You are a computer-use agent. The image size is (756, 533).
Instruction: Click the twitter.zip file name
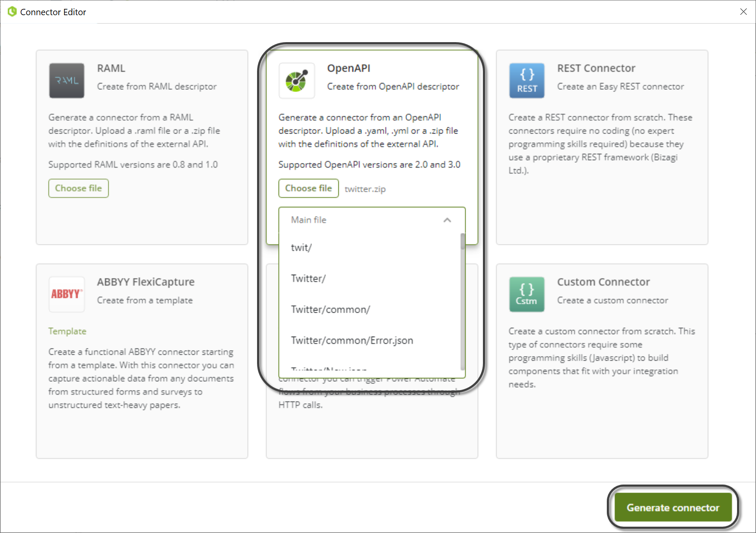[x=365, y=189]
